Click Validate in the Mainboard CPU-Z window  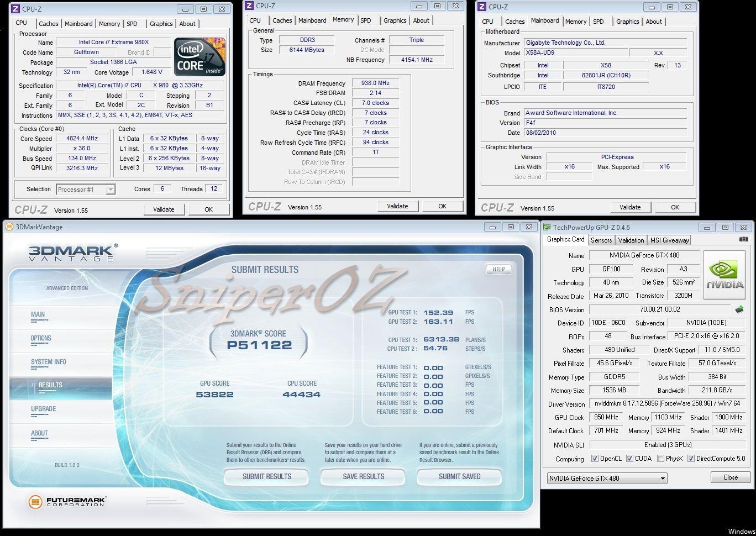(x=630, y=207)
